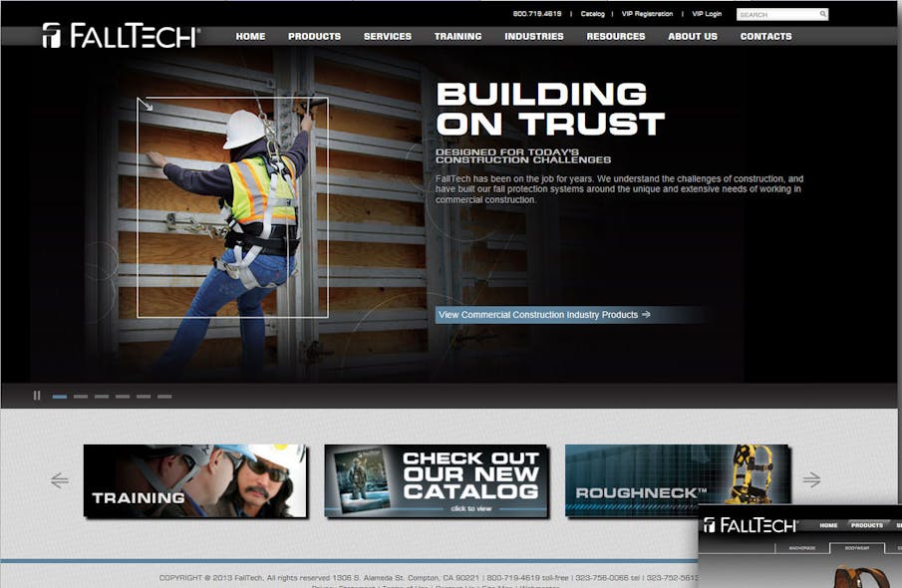Open the VIP Registration link
This screenshot has height=588, width=902.
tap(646, 14)
